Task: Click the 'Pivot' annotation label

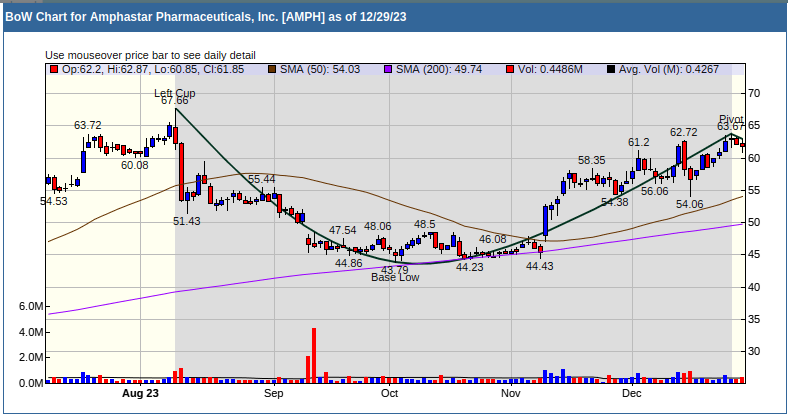Action: (731, 120)
